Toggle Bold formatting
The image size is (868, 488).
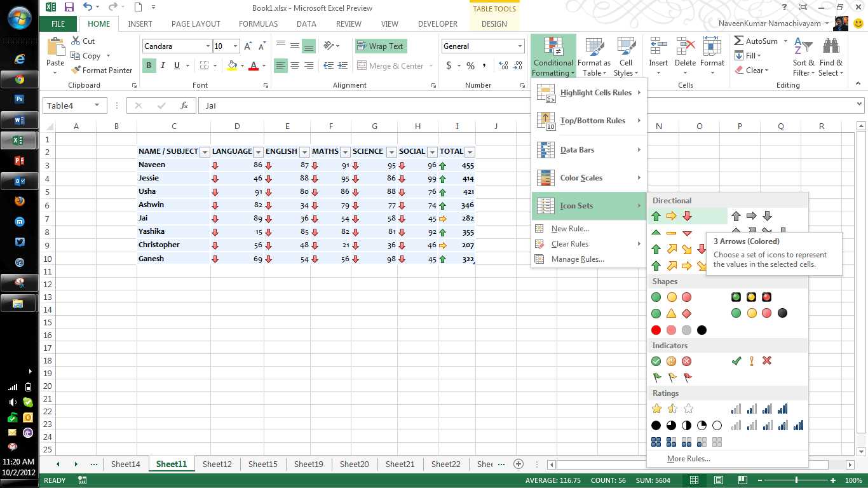coord(149,65)
